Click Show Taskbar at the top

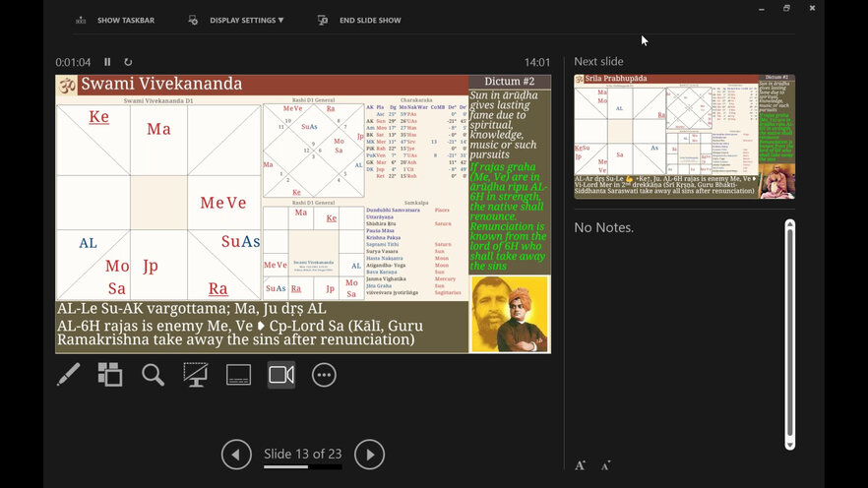[113, 20]
